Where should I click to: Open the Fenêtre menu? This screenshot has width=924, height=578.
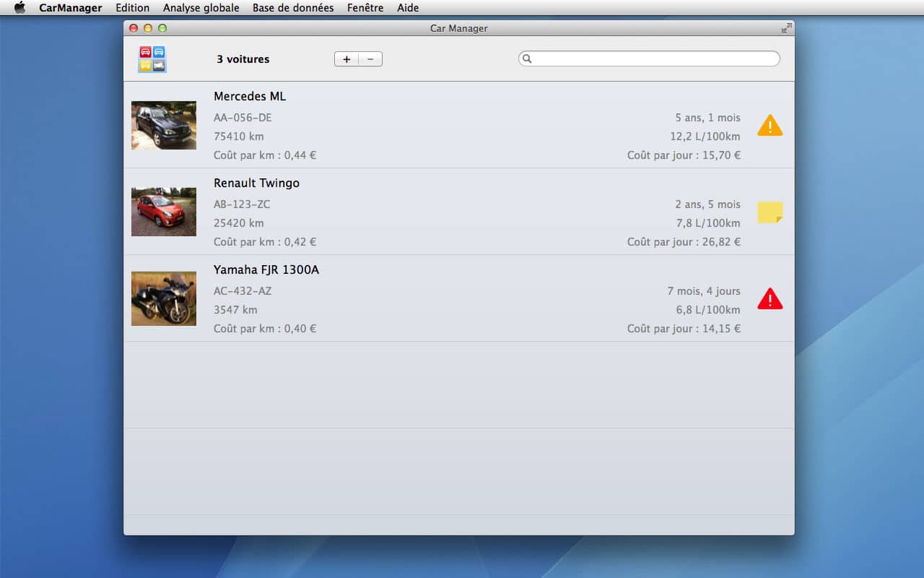point(365,8)
